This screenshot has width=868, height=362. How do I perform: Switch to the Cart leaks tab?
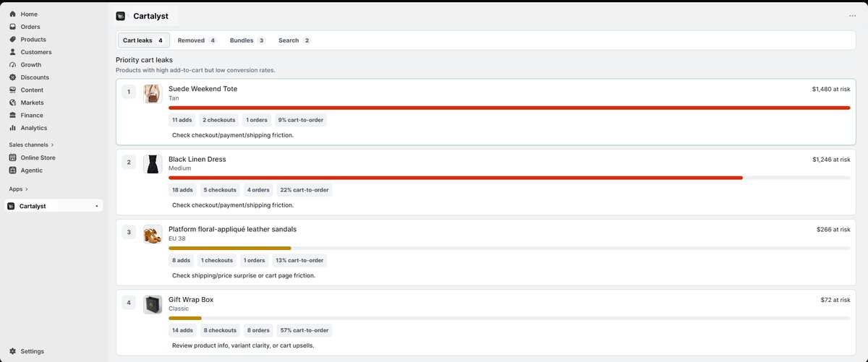144,40
